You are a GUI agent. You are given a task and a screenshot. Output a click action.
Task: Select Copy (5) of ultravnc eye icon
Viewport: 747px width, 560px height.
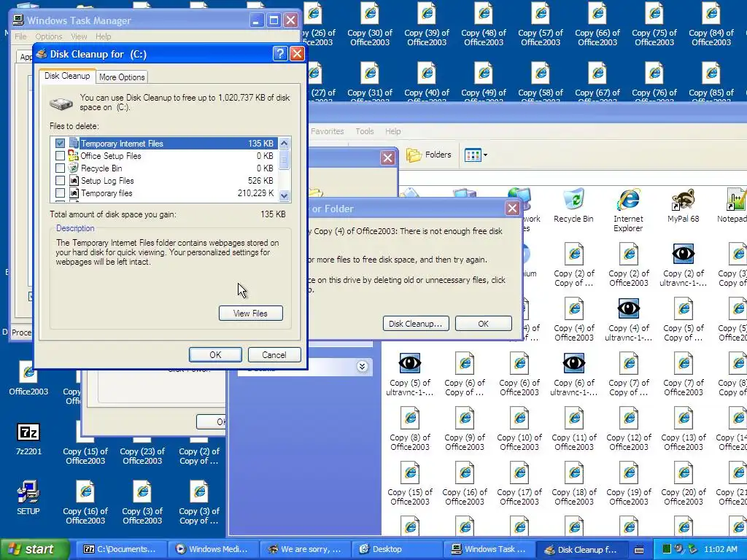pyautogui.click(x=410, y=374)
